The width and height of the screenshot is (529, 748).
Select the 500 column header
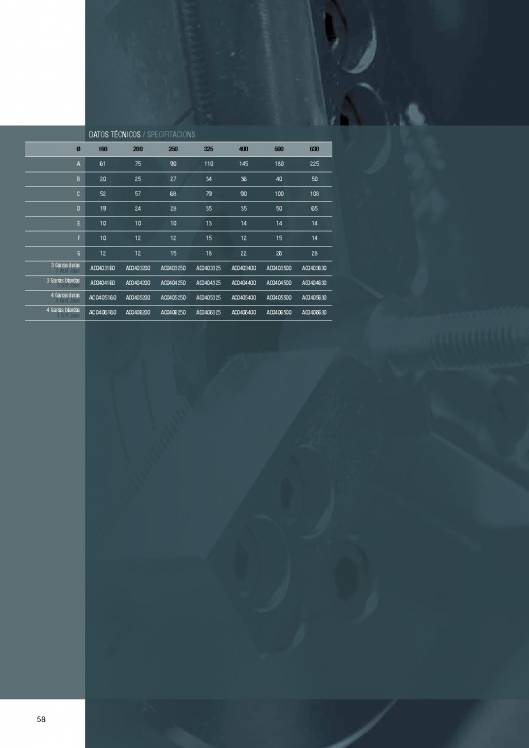click(279, 149)
